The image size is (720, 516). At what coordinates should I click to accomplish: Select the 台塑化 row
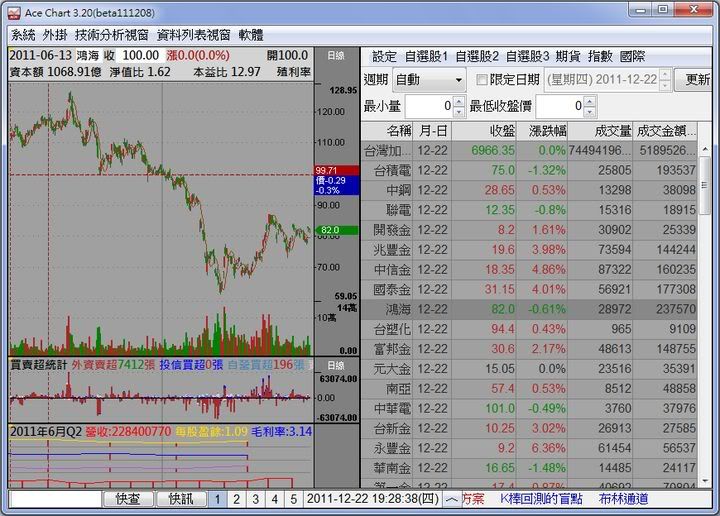[x=529, y=329]
